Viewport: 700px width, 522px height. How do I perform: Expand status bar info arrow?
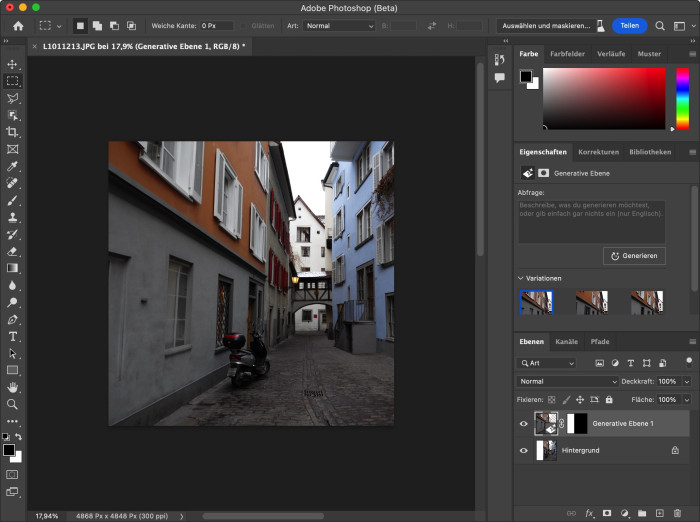pos(182,516)
